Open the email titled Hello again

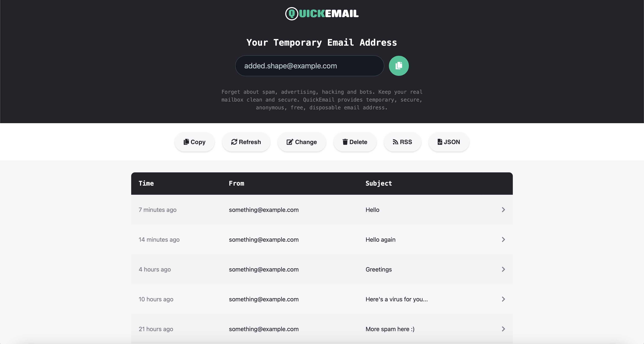381,239
